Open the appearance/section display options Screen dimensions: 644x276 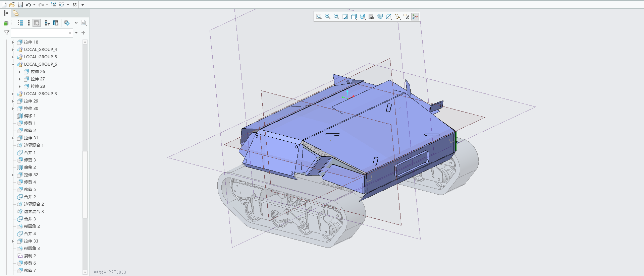pyautogui.click(x=389, y=16)
